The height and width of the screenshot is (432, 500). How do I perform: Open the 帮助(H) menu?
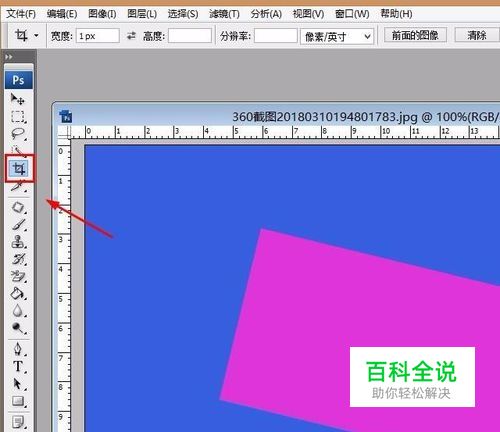396,14
